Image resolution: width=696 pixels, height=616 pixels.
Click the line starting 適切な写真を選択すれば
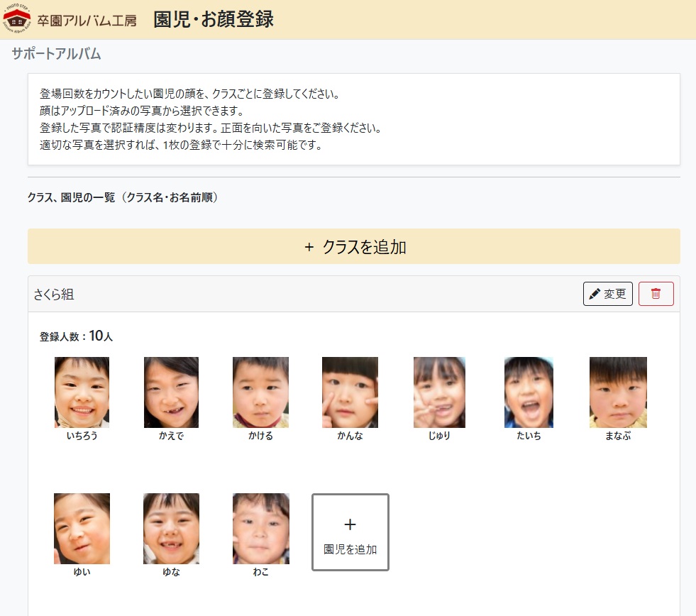181,145
